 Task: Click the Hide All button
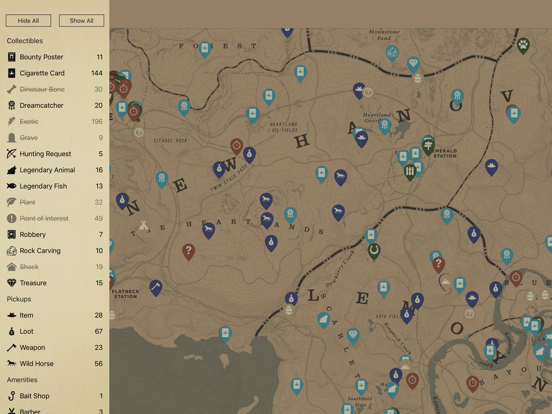click(x=28, y=20)
